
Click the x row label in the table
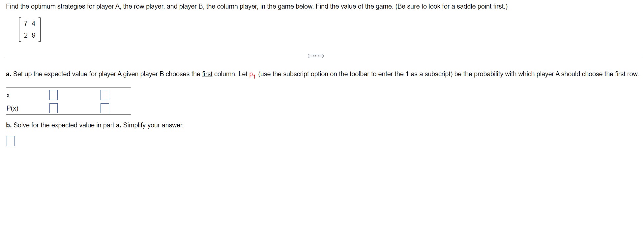(x=8, y=95)
